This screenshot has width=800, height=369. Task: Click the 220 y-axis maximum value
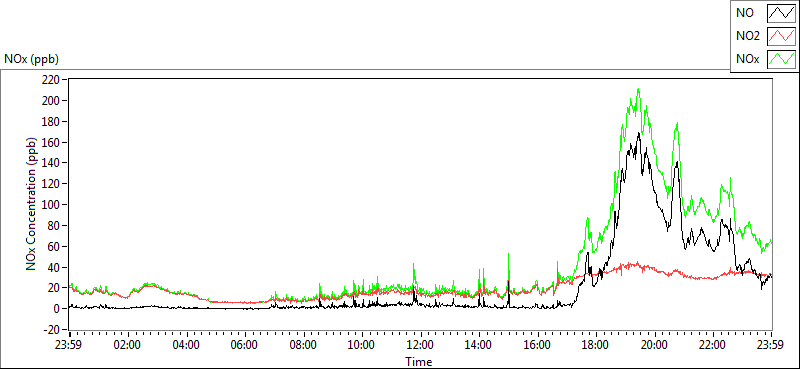pyautogui.click(x=52, y=80)
